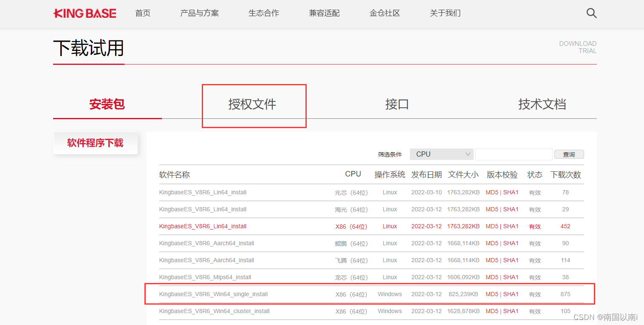Open the 金仓社区 menu
644x325 pixels.
tap(385, 13)
